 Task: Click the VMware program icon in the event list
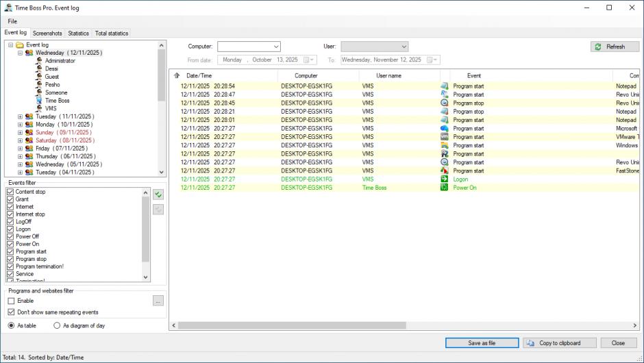tap(444, 137)
